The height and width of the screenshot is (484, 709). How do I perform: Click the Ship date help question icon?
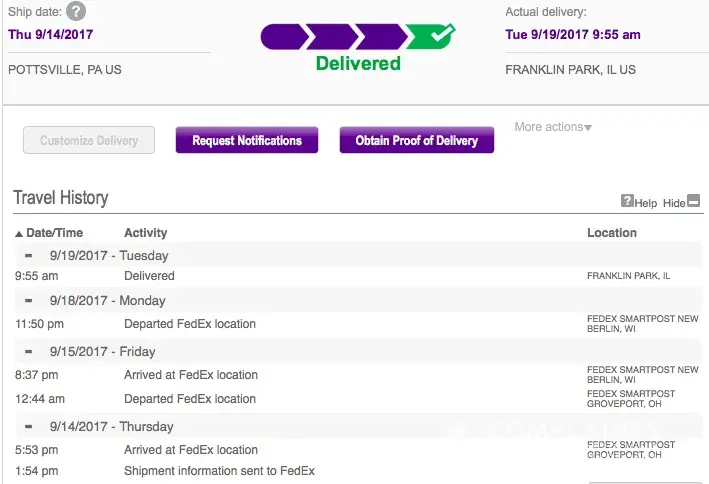[76, 12]
